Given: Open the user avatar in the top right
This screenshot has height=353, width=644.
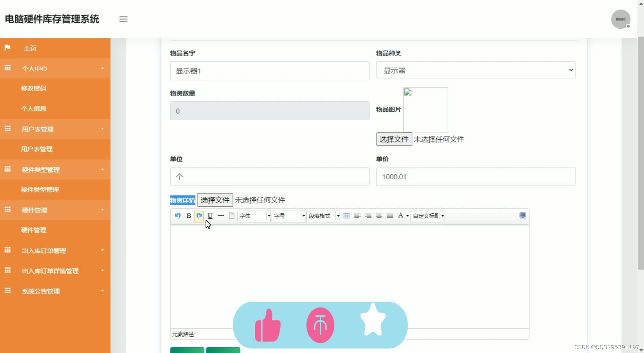Looking at the screenshot, I should tap(620, 19).
